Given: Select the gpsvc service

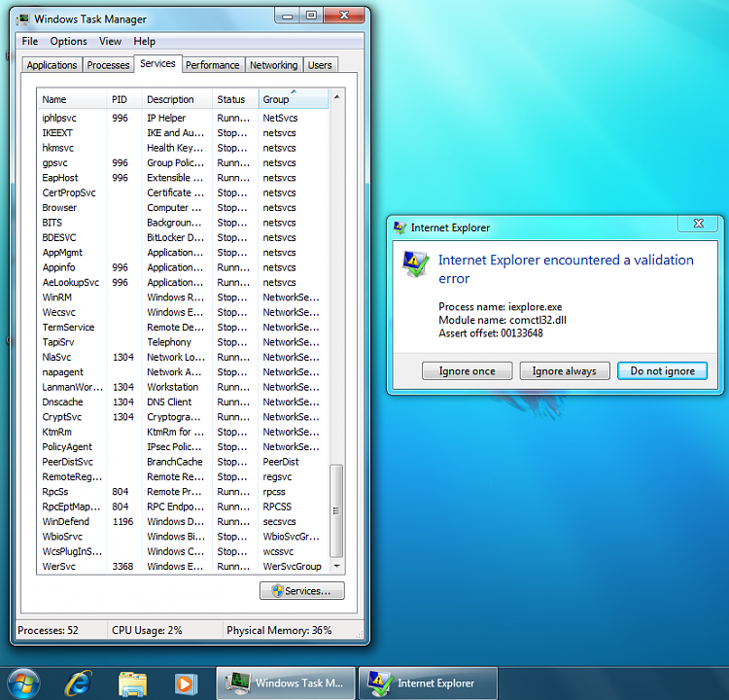Looking at the screenshot, I should click(183, 162).
